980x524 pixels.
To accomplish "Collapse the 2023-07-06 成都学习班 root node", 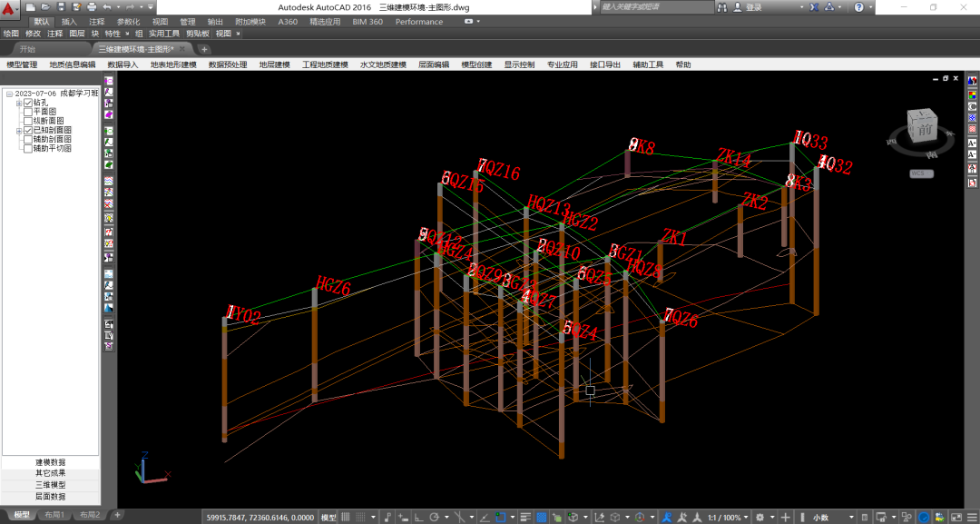I will click(x=9, y=94).
